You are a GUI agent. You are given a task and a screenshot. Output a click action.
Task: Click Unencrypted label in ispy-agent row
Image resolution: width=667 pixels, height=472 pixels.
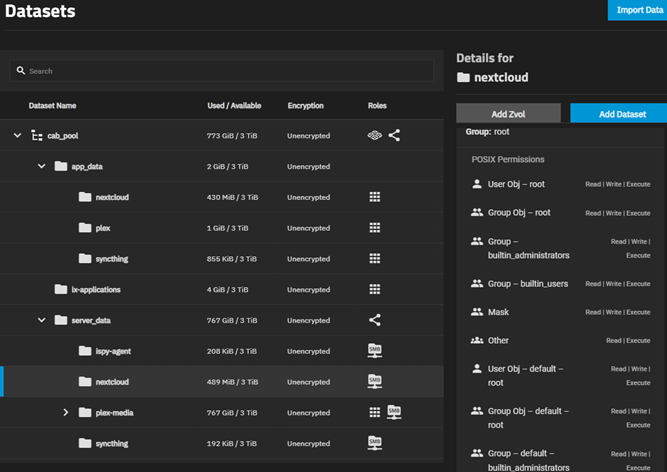[x=308, y=351]
